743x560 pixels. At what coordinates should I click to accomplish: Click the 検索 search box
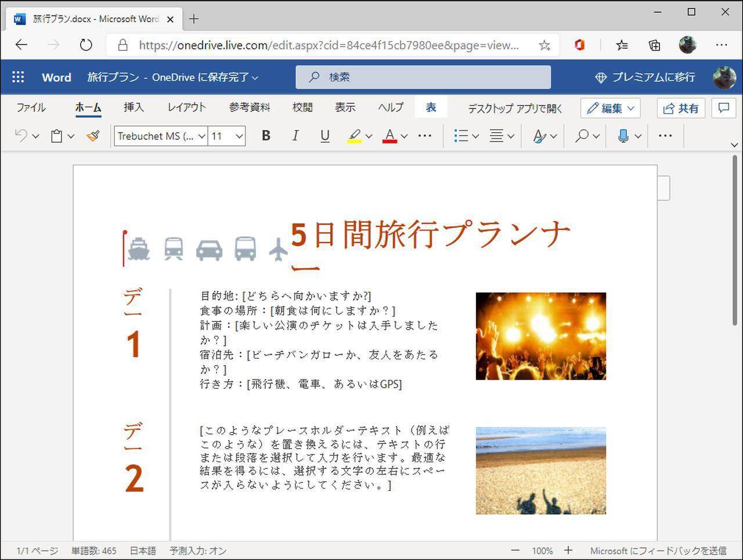[x=423, y=77]
